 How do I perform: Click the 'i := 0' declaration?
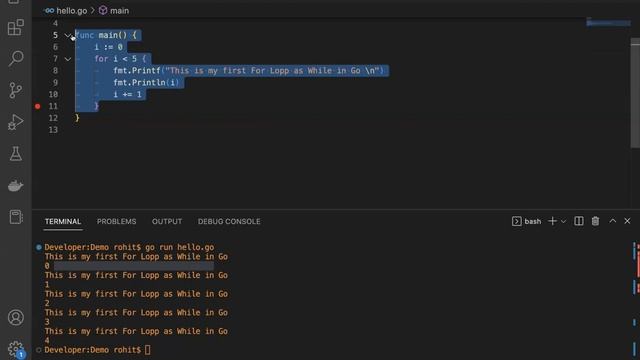(109, 47)
